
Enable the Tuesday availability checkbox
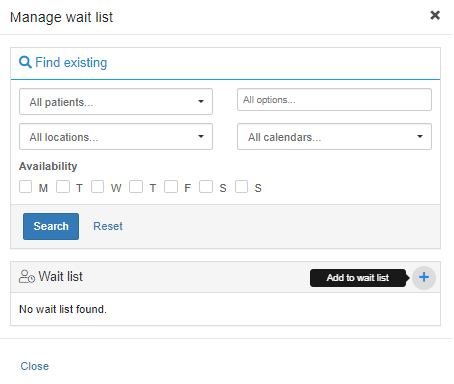pos(63,187)
